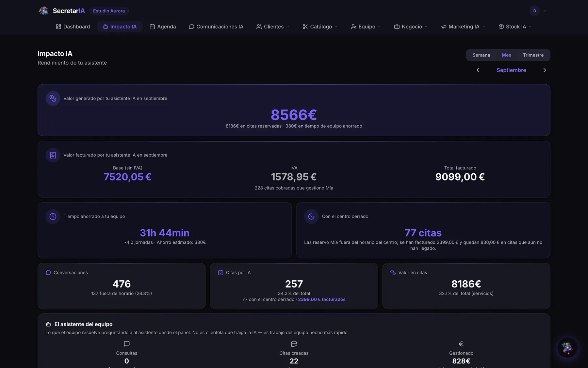588x368 pixels.
Task: Expand the Catálogo menu
Action: coord(320,26)
